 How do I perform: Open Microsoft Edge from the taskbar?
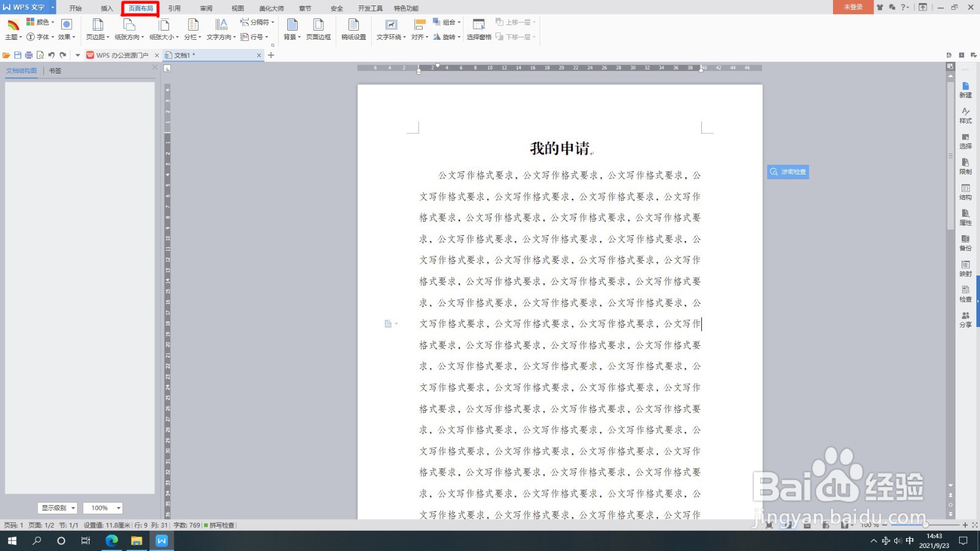[111, 541]
